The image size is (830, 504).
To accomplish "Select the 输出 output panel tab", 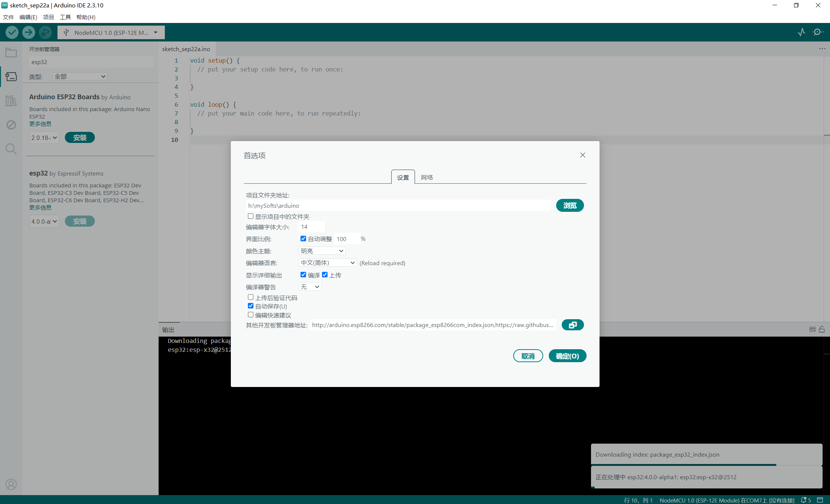I will tap(168, 330).
